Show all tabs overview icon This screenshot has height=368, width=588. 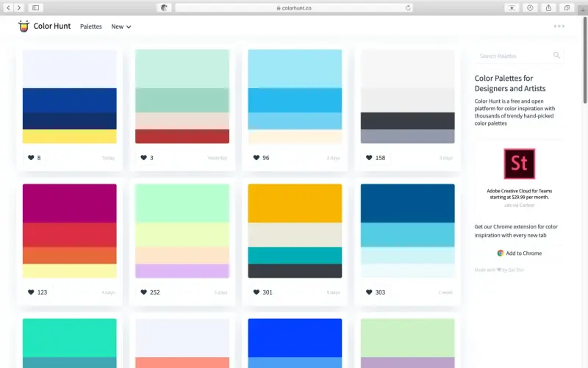567,7
